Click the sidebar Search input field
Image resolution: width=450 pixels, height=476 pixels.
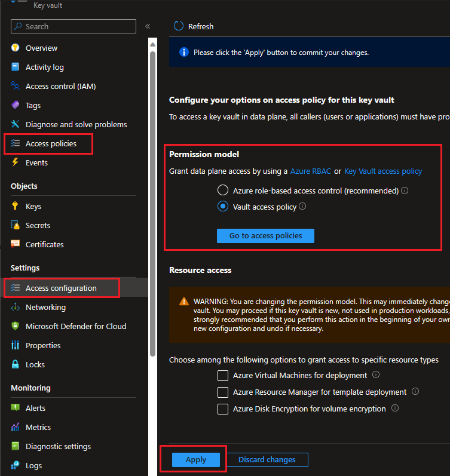(x=74, y=26)
